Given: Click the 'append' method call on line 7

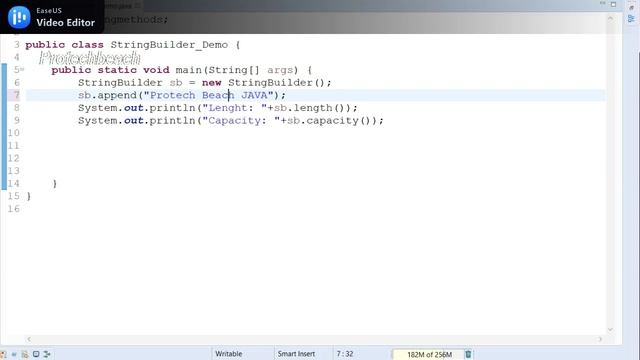Looking at the screenshot, I should 117,96.
